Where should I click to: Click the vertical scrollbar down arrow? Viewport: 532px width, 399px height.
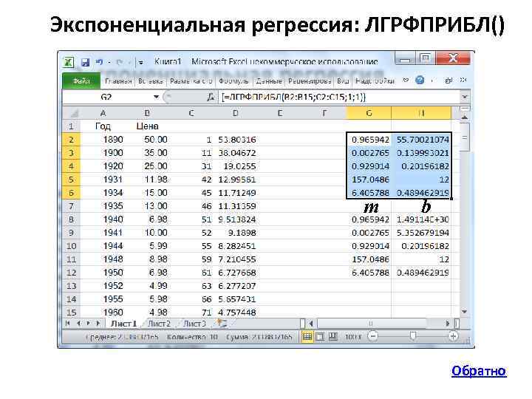pyautogui.click(x=465, y=311)
